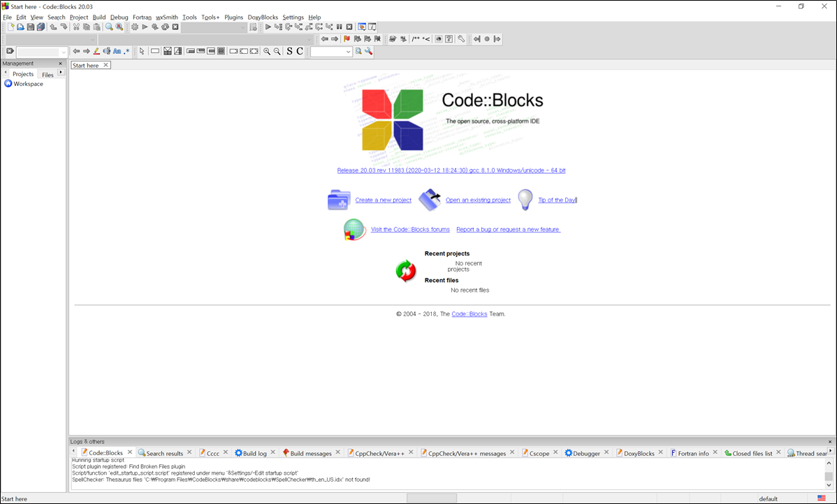Open the debugger info dropdown button
837x504 pixels.
(372, 27)
